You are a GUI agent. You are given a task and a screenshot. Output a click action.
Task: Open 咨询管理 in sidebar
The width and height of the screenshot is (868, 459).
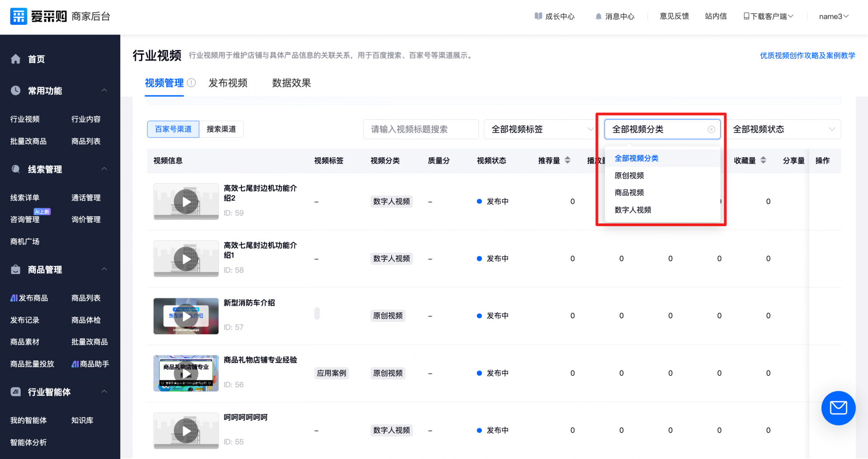click(25, 219)
